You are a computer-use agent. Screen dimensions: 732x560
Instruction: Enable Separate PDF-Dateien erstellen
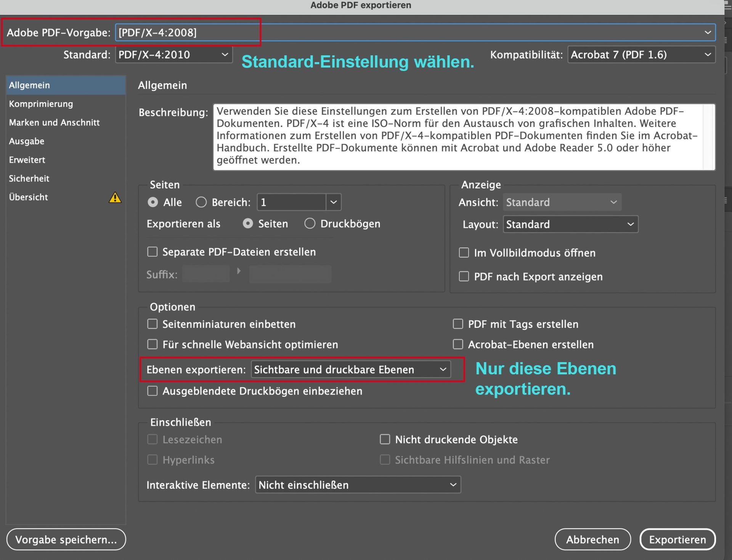click(152, 252)
